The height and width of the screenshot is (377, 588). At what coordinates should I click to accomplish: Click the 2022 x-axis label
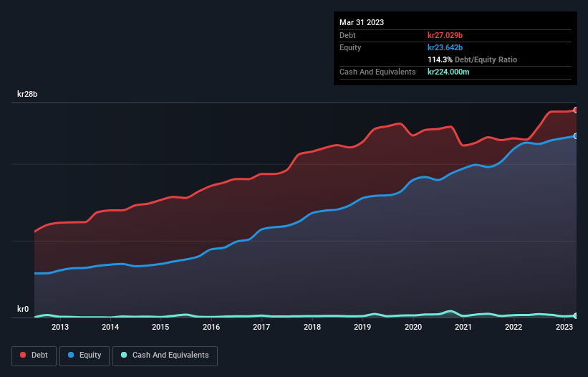pos(514,327)
